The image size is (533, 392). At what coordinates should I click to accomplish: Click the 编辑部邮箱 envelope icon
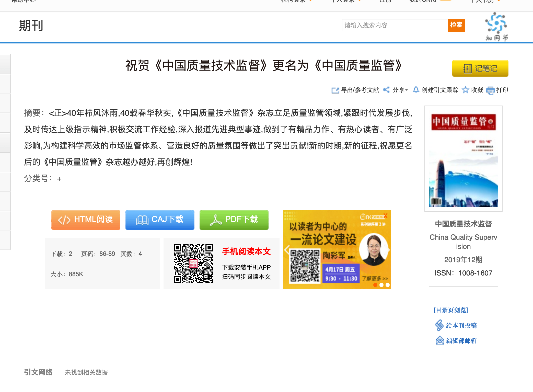click(440, 341)
